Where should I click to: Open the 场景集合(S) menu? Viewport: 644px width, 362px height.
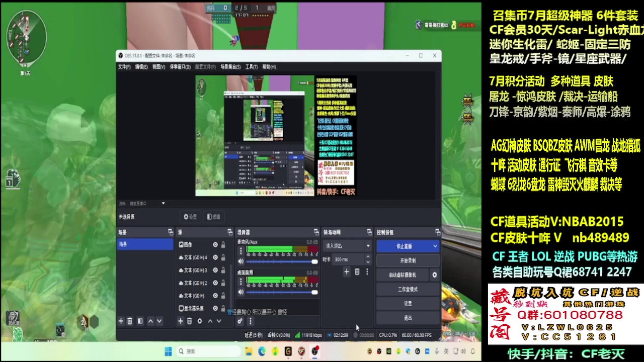click(230, 67)
